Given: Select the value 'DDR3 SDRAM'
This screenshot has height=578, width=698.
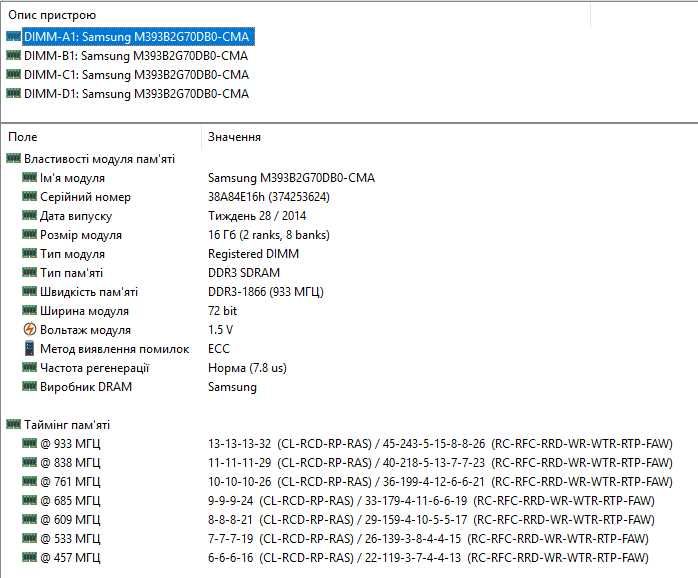Looking at the screenshot, I should point(244,273).
